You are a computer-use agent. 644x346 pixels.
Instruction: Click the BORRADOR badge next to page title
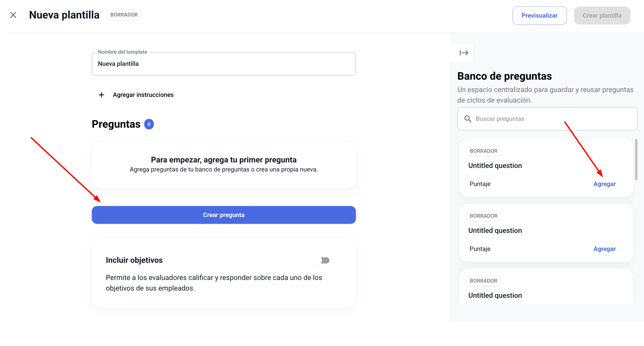tap(124, 15)
